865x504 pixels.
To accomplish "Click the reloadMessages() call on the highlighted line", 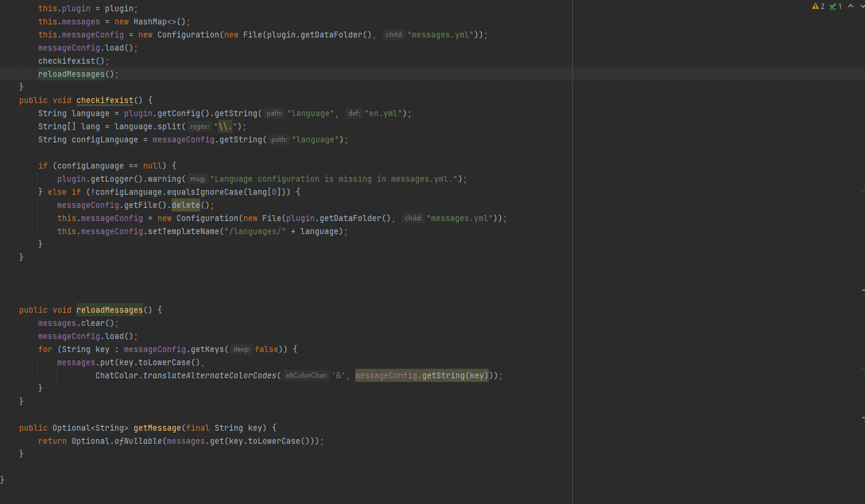I will click(x=79, y=74).
